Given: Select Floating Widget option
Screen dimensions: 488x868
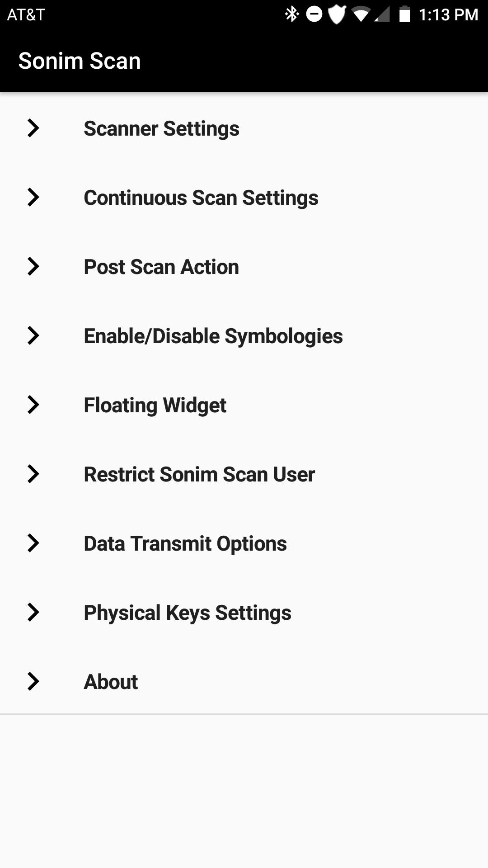Looking at the screenshot, I should click(x=155, y=406).
